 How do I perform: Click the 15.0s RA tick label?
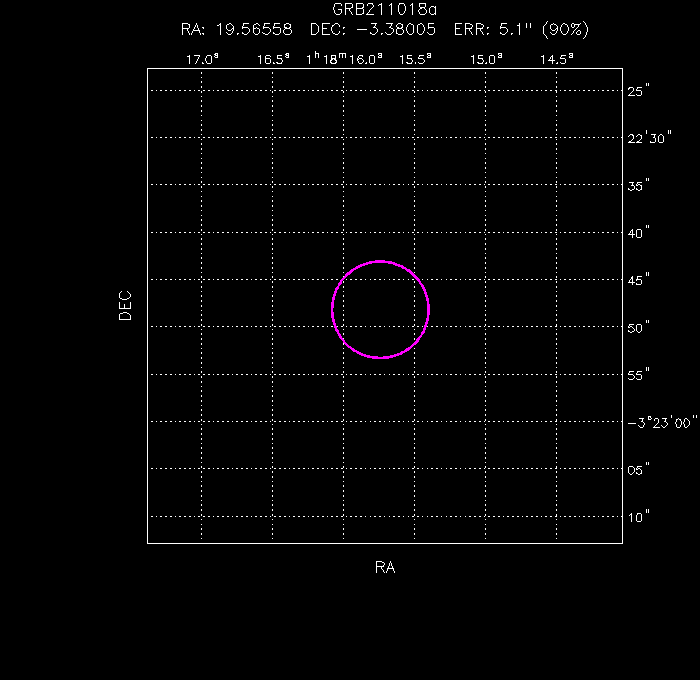coord(486,59)
